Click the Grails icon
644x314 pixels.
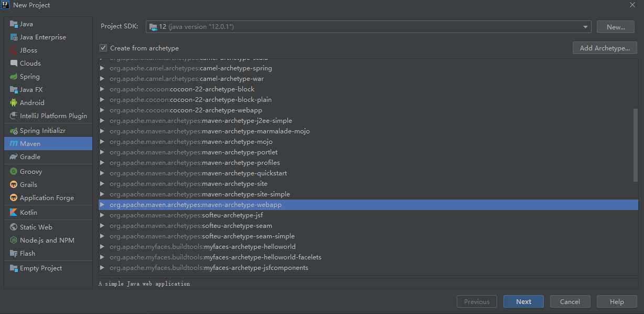(x=14, y=185)
